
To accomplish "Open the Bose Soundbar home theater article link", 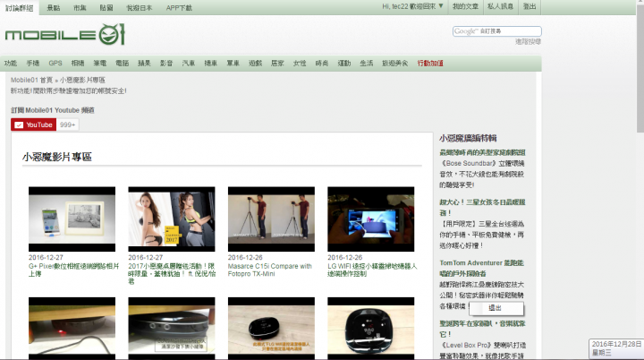I will pos(483,152).
